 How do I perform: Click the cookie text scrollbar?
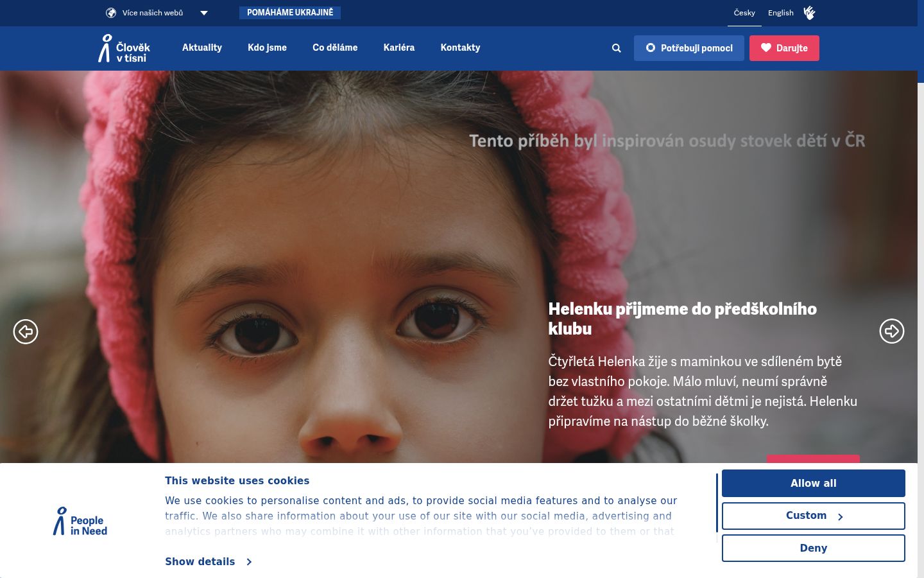(x=717, y=504)
